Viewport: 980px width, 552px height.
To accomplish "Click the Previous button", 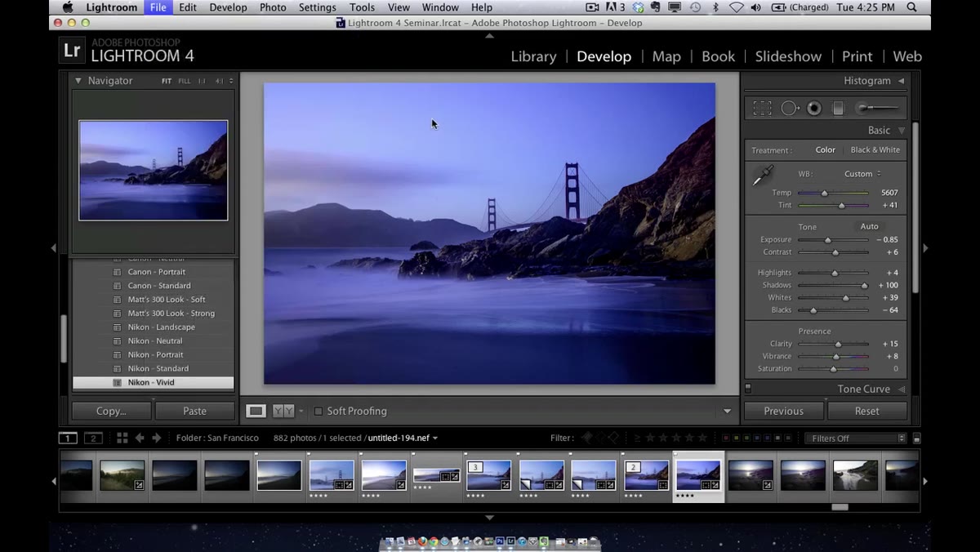I will (x=784, y=411).
